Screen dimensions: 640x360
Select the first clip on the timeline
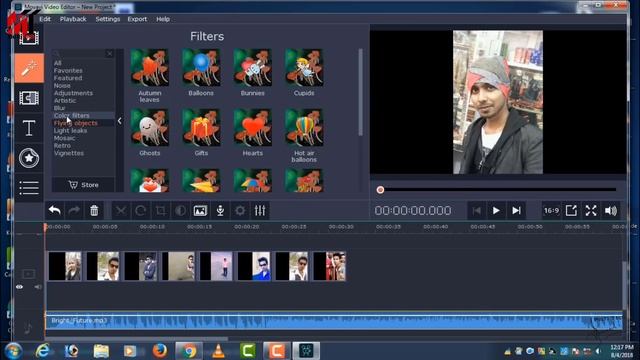click(x=65, y=266)
